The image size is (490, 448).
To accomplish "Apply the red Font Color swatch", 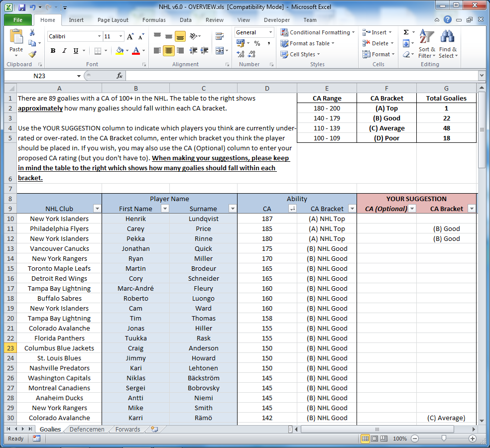I will click(136, 51).
